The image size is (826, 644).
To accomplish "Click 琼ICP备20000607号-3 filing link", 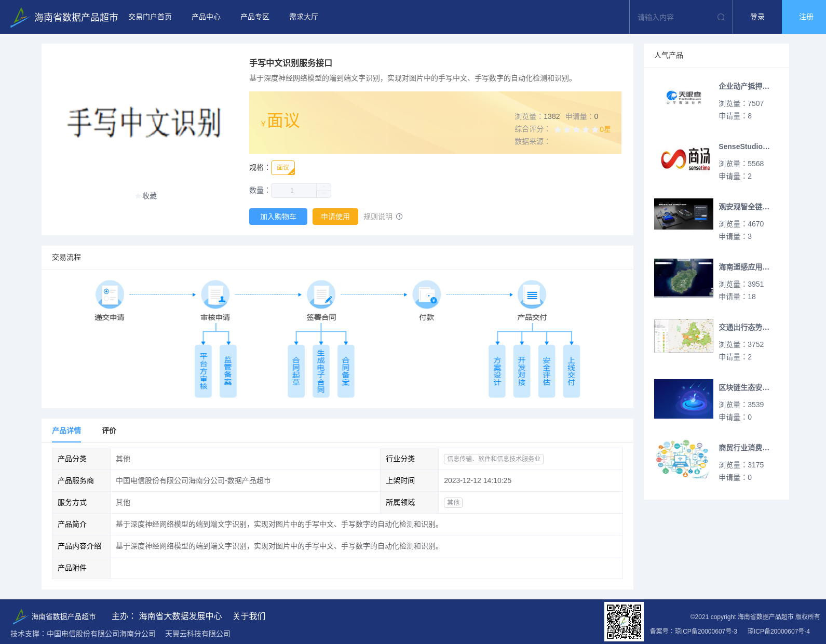I will tap(706, 631).
